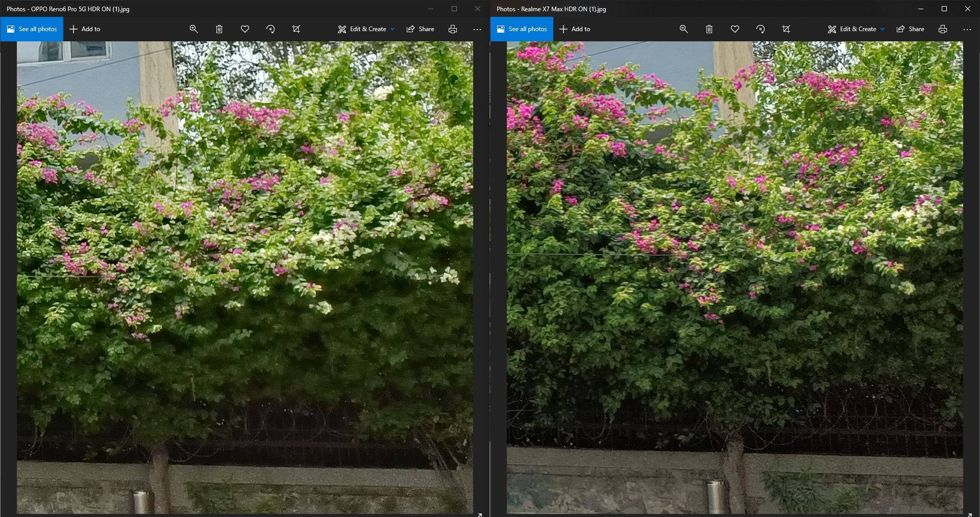See all photos from OPPO window
This screenshot has height=517, width=980.
(32, 29)
